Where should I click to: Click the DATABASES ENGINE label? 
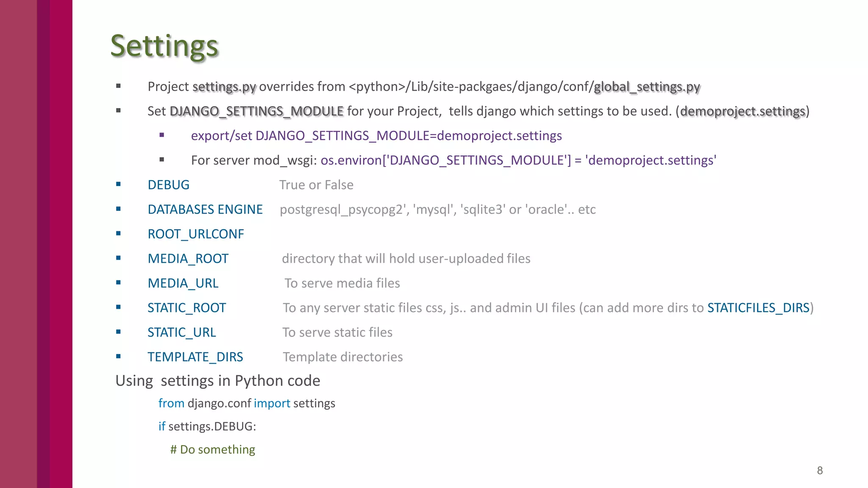click(x=205, y=209)
